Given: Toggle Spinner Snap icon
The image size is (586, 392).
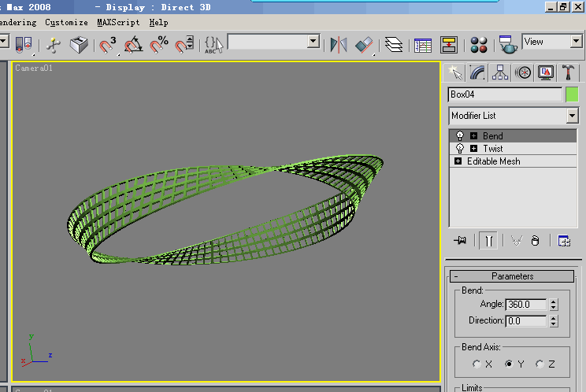Looking at the screenshot, I should tap(184, 45).
